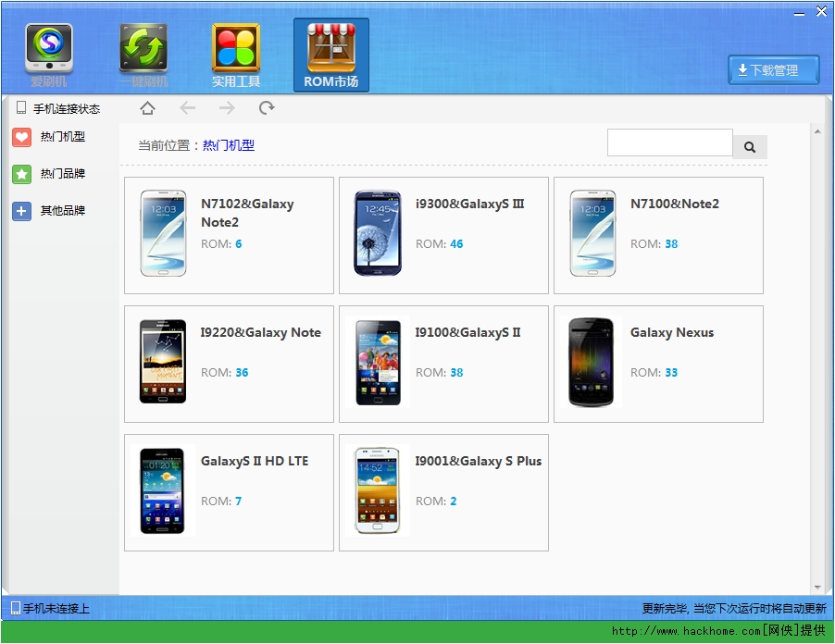Click the 热门机型 breadcrumb link

tap(229, 145)
